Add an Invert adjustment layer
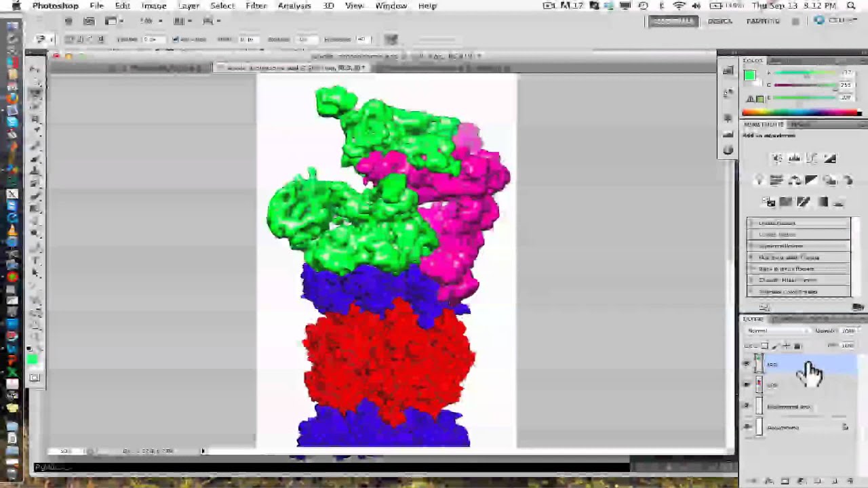 (768, 202)
